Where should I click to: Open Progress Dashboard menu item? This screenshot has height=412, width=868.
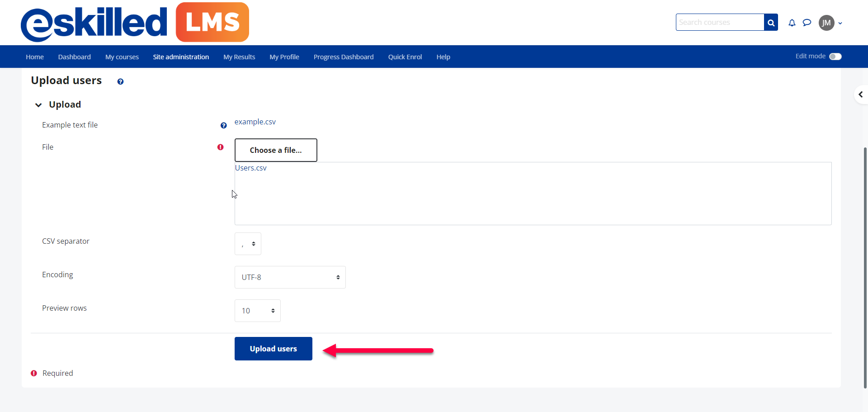coord(344,57)
